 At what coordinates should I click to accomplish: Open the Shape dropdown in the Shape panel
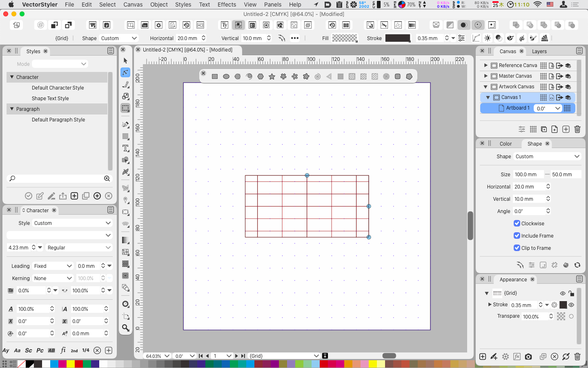click(x=547, y=156)
